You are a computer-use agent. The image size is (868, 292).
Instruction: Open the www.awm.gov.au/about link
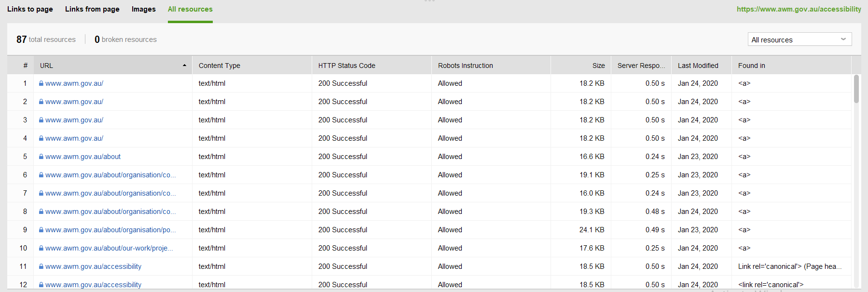point(83,157)
